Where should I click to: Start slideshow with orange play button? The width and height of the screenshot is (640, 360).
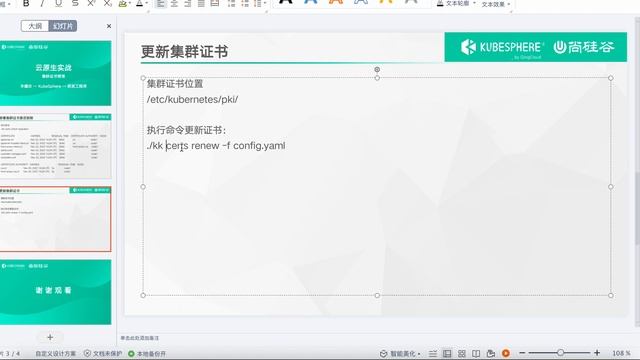pyautogui.click(x=506, y=353)
